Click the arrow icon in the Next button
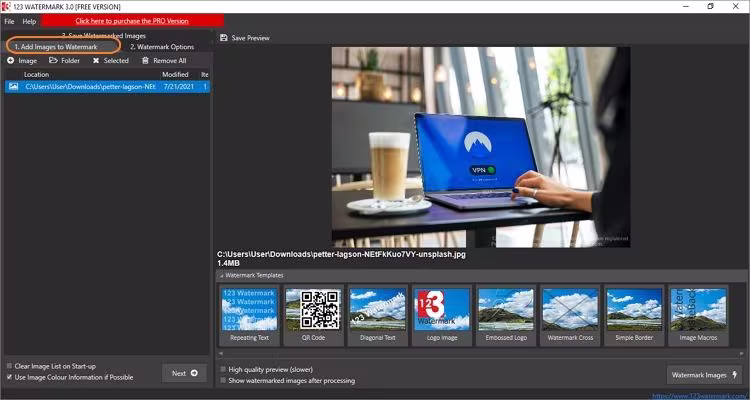The width and height of the screenshot is (750, 400). point(194,373)
